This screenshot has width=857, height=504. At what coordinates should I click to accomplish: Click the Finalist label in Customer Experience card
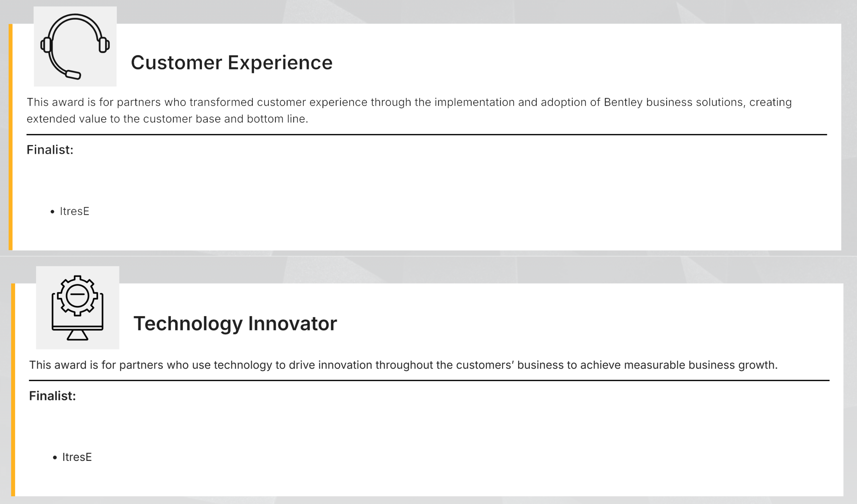(x=50, y=149)
